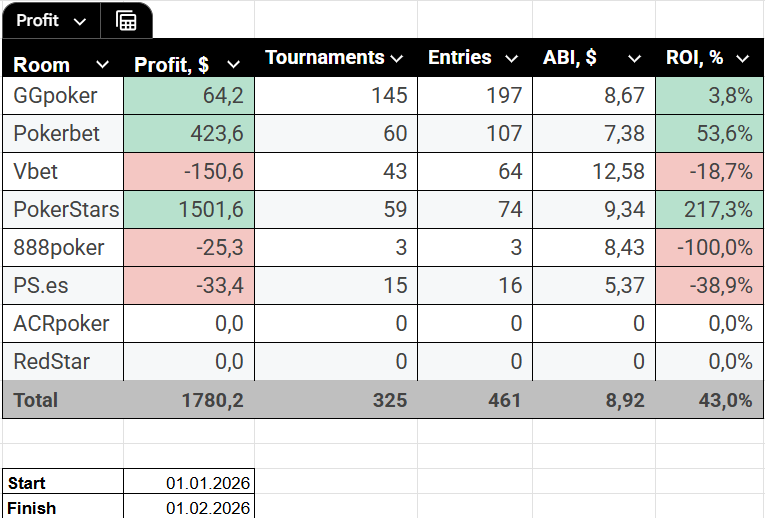Expand the Room column filter arrow
Viewport: 765px width, 518px height.
point(102,65)
